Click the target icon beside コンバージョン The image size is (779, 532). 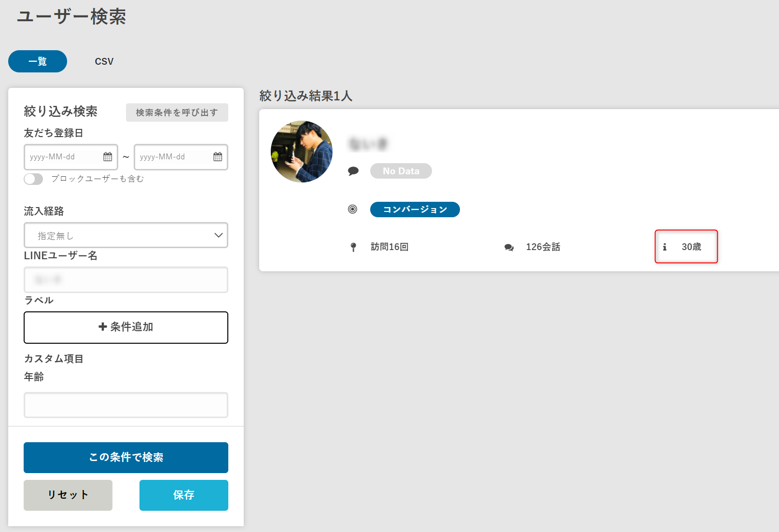(x=353, y=209)
